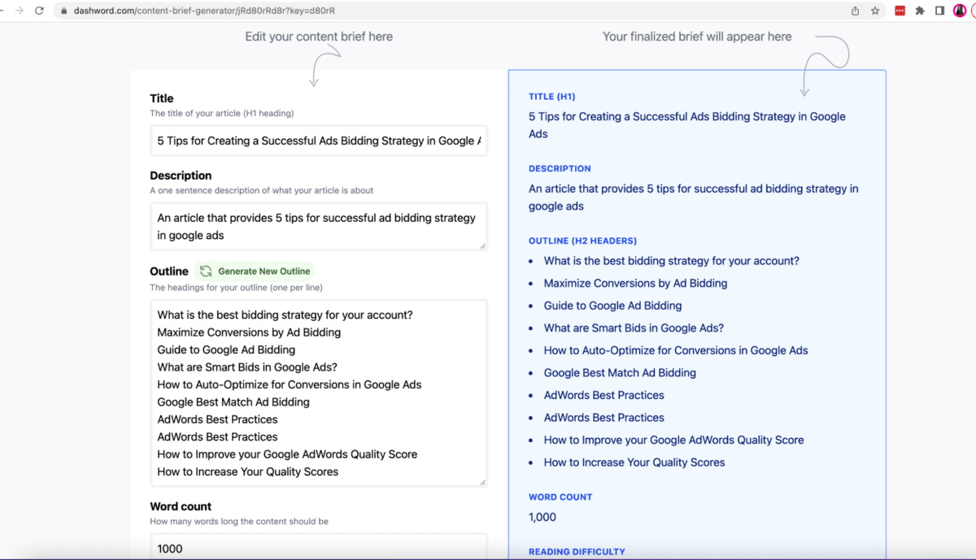Screen dimensions: 976x560
Task: Click 'What are Smart Bids in Google Ads?' bullet
Action: [x=634, y=328]
